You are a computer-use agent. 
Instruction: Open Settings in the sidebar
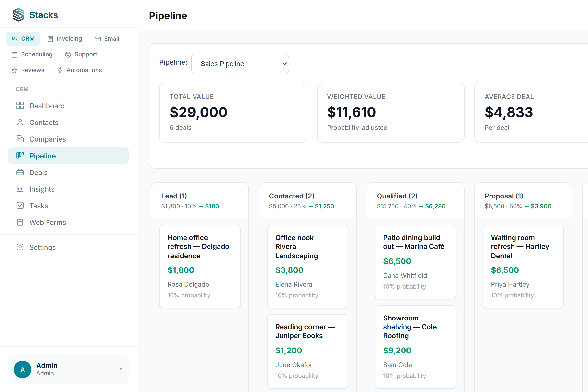[68, 247]
